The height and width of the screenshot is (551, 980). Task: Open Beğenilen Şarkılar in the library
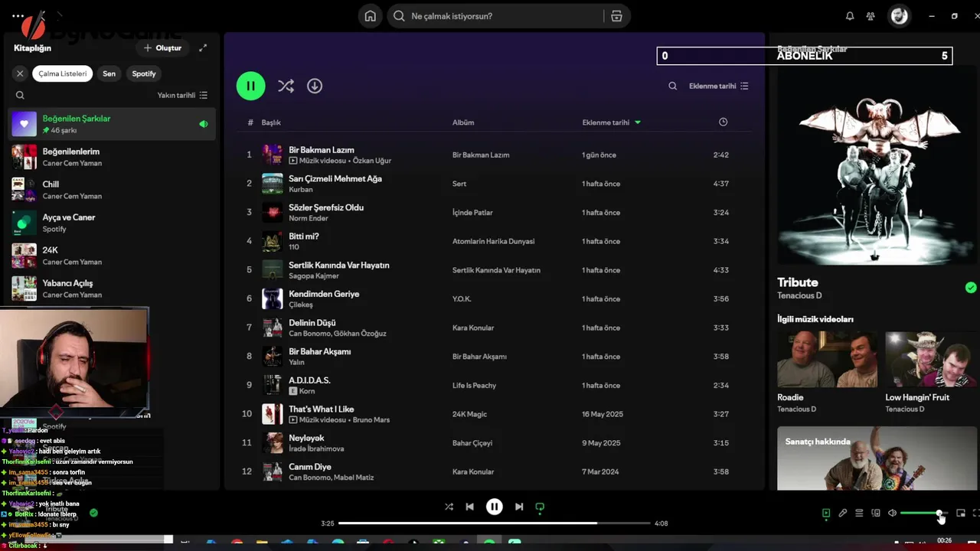pos(112,124)
